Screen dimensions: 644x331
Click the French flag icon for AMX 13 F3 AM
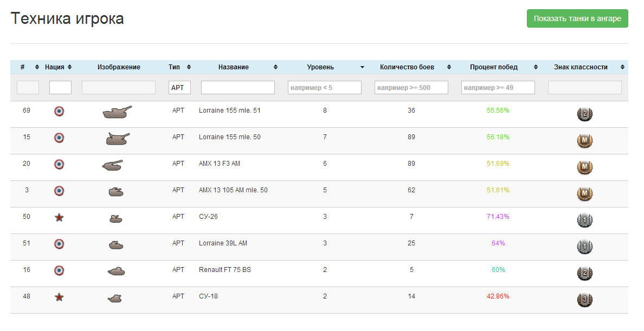[59, 164]
